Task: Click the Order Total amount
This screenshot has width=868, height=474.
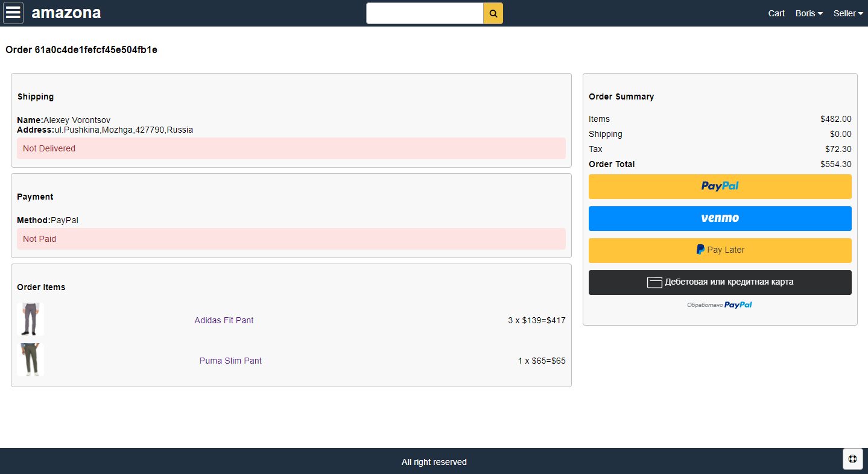Action: (835, 164)
